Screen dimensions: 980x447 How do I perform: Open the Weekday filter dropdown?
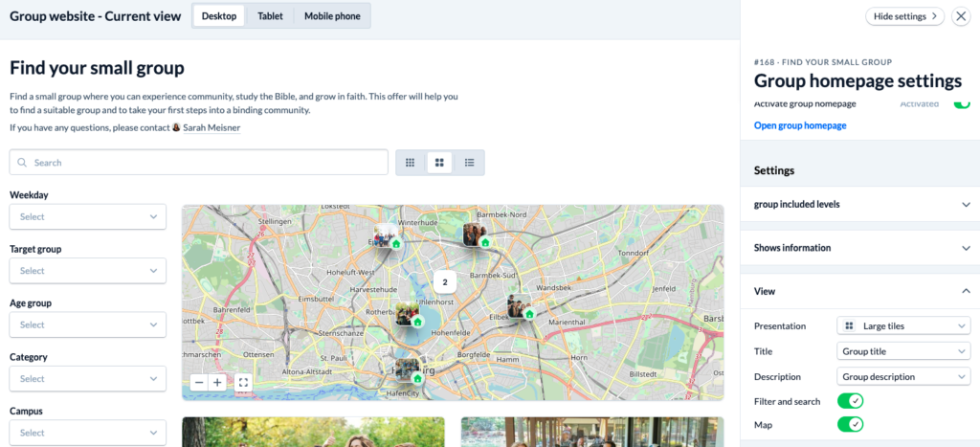pos(87,217)
